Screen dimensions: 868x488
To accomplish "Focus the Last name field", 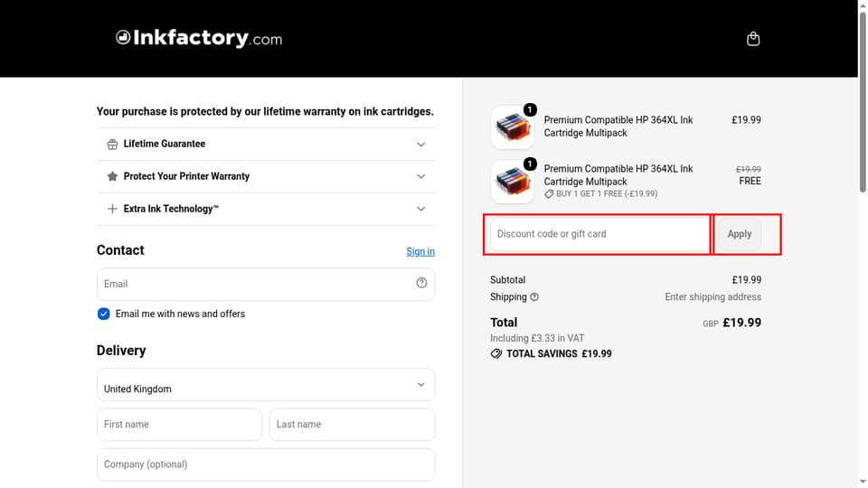I will point(352,425).
